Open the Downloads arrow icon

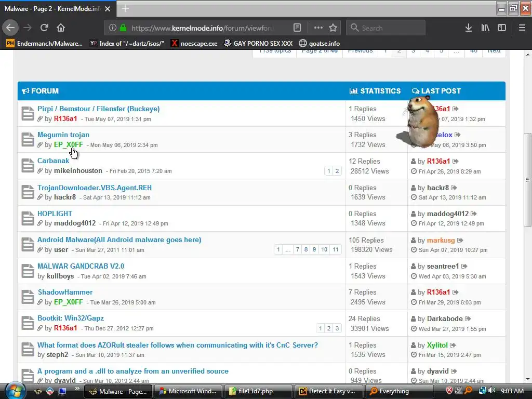coord(469,28)
